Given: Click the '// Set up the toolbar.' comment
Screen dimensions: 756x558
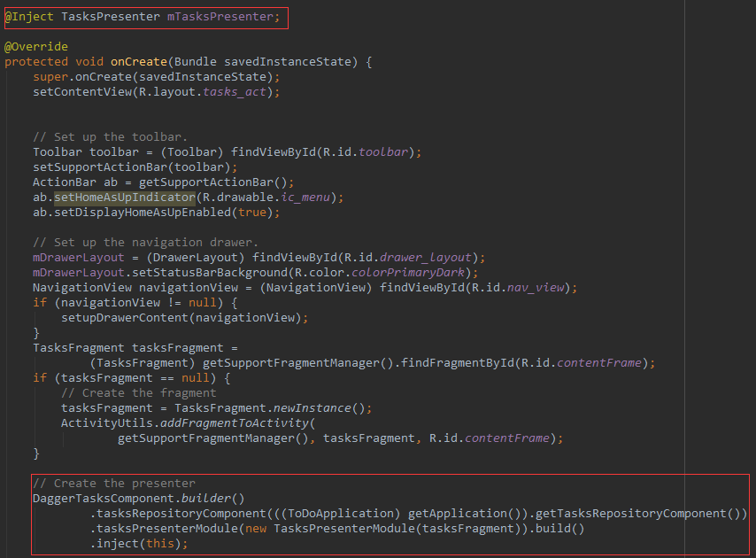Looking at the screenshot, I should click(x=110, y=137).
